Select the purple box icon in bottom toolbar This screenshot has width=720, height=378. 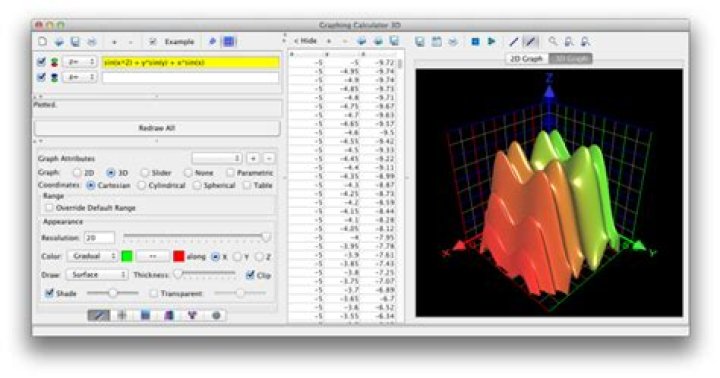pos(169,315)
